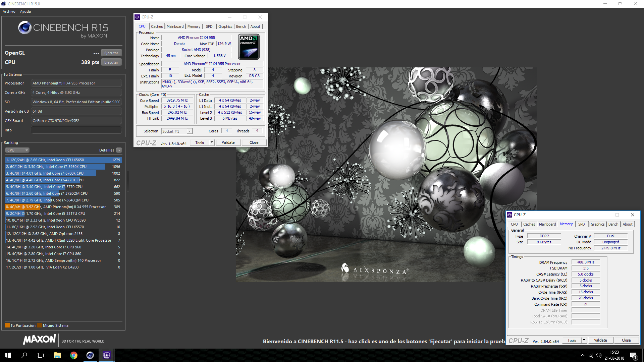Select About tab in Memory CPU-Z window
Viewport: 644px width, 362px height.
628,224
